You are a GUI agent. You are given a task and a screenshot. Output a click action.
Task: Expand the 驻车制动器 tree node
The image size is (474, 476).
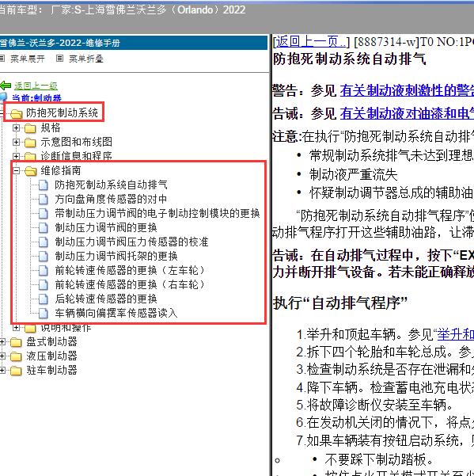pos(2,371)
